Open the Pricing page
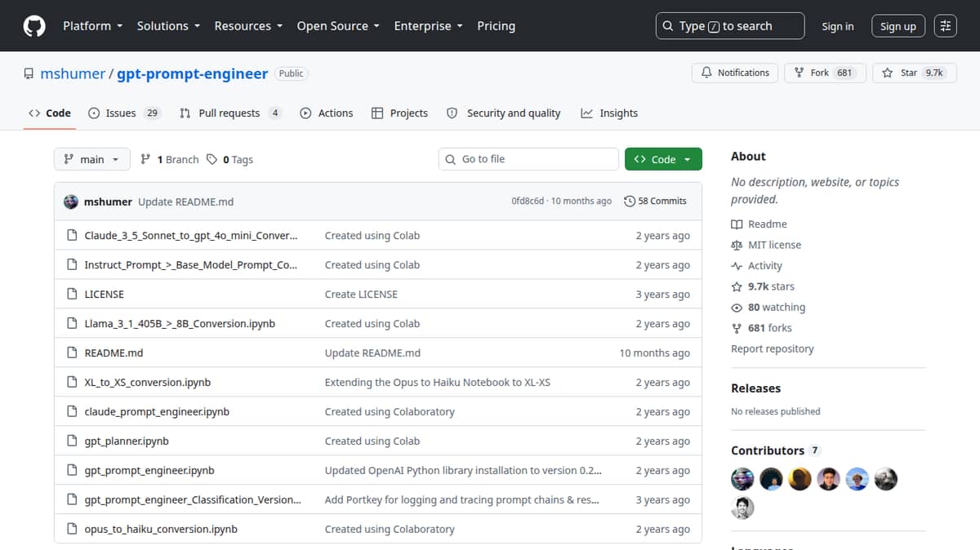 click(496, 26)
